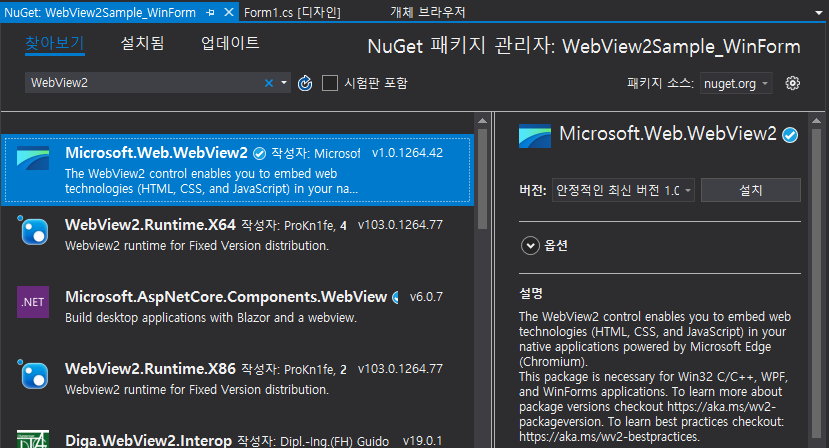829x448 pixels.
Task: Select Diga.WebView2.Interop package row
Action: 237,437
